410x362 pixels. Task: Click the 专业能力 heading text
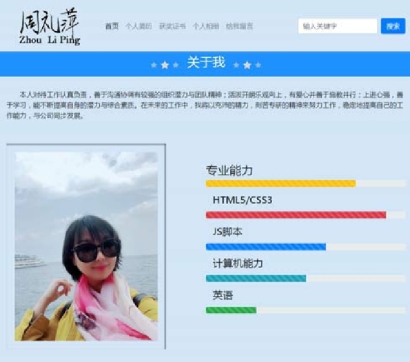point(229,170)
